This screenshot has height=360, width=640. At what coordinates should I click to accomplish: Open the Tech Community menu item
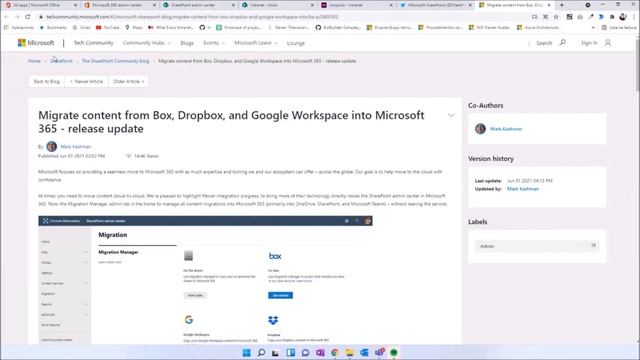point(93,43)
